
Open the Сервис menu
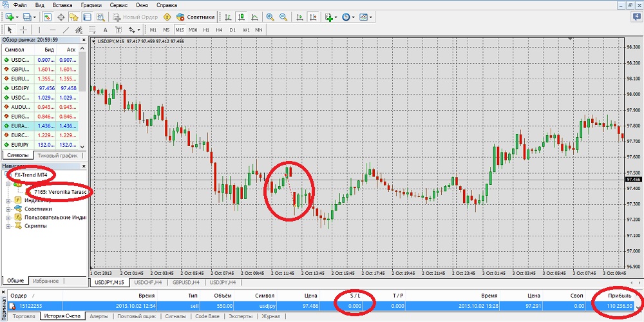118,5
